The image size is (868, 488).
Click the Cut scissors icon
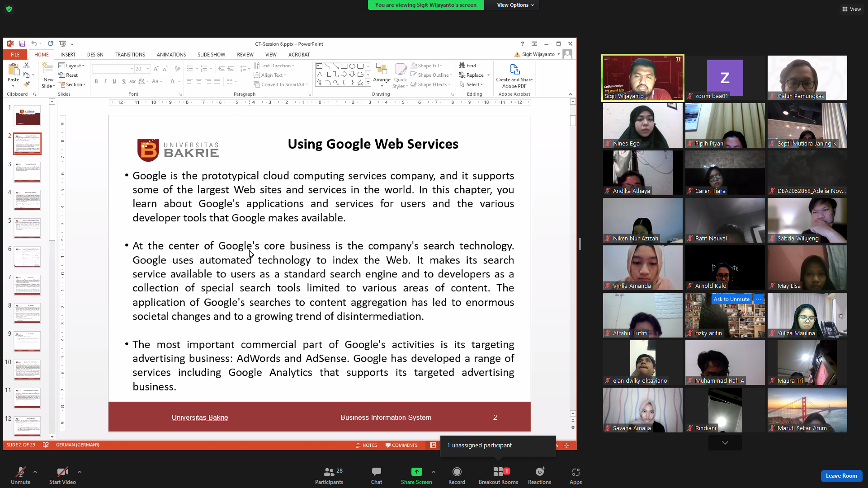26,66
